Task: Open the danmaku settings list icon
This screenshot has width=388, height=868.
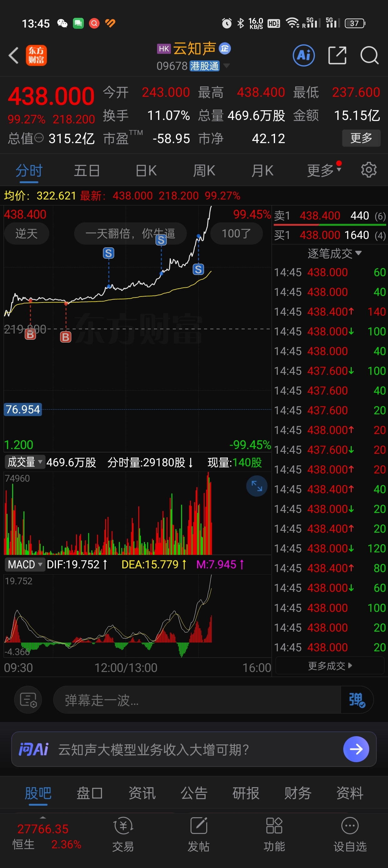Action: coord(28,700)
